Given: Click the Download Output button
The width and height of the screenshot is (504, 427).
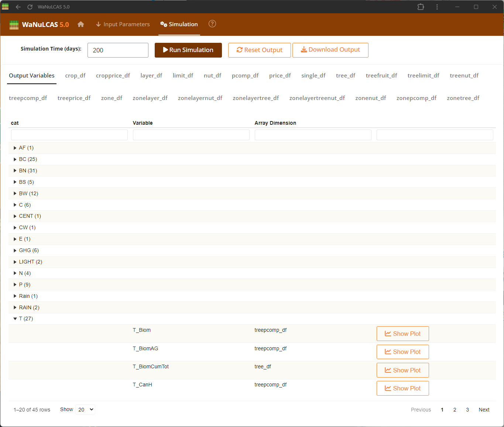Looking at the screenshot, I should 330,50.
